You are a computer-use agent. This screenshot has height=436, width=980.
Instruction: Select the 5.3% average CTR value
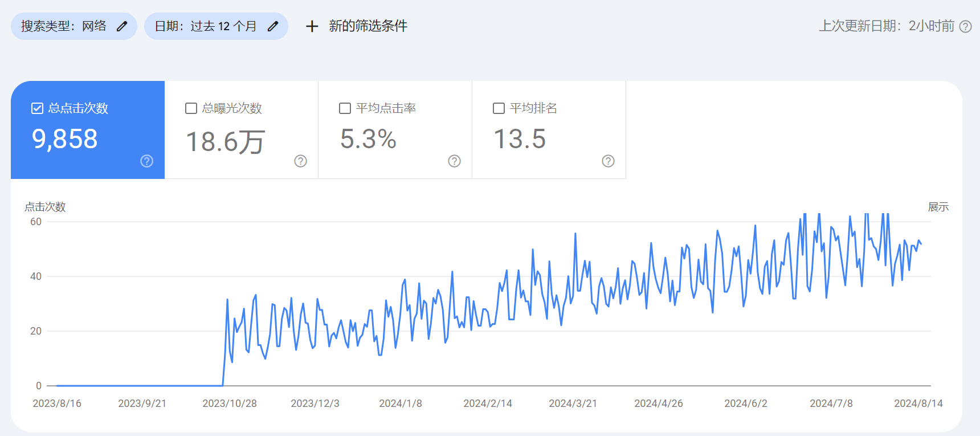pyautogui.click(x=368, y=139)
